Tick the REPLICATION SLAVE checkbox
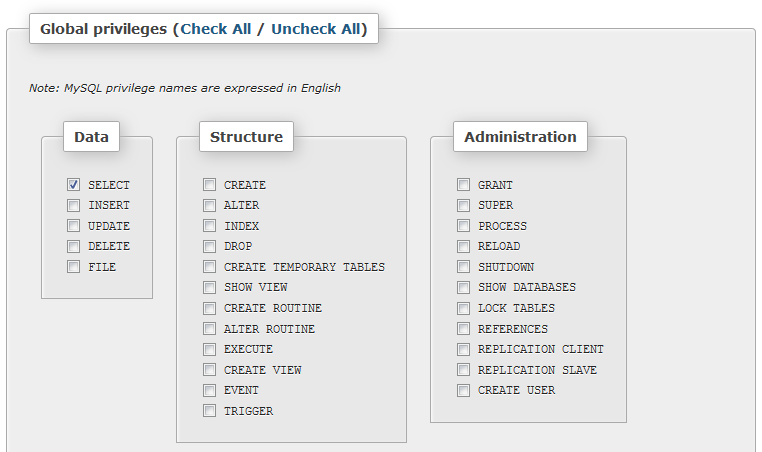762x452 pixels. [463, 370]
